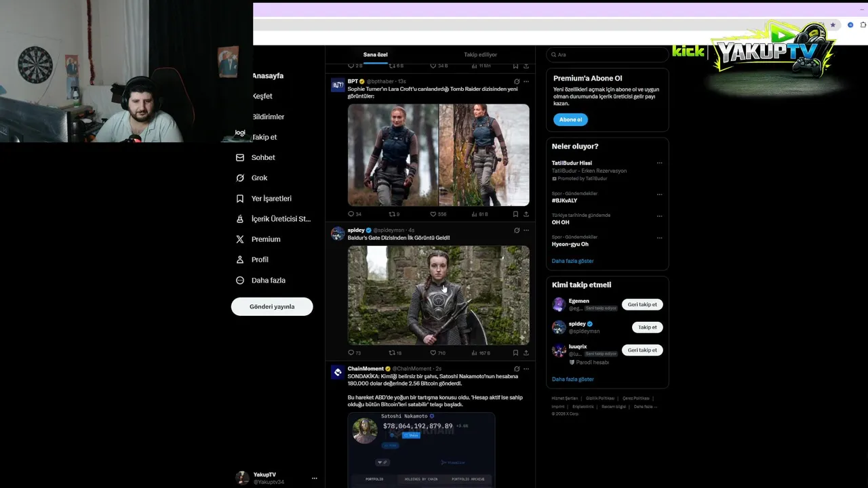Click browser bookmark star icon
The width and height of the screenshot is (868, 488).
833,25
